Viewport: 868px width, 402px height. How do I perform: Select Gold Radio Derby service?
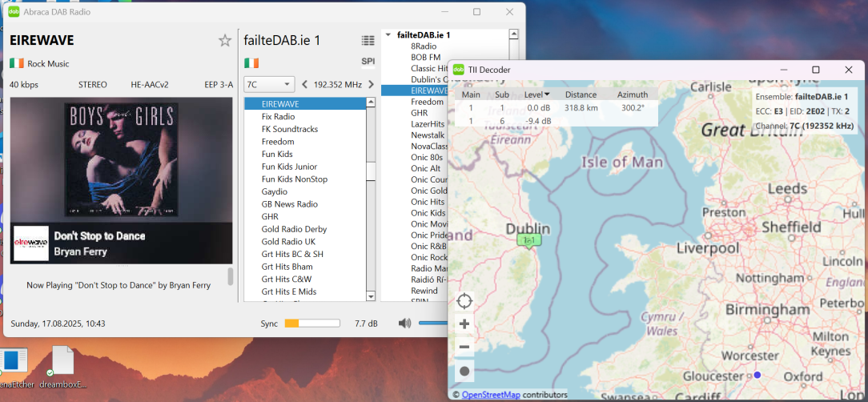click(305, 229)
